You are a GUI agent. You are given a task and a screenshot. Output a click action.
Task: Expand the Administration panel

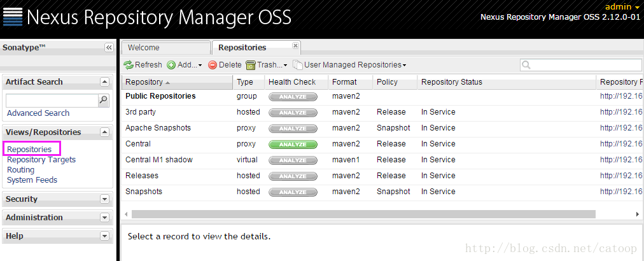tap(105, 218)
